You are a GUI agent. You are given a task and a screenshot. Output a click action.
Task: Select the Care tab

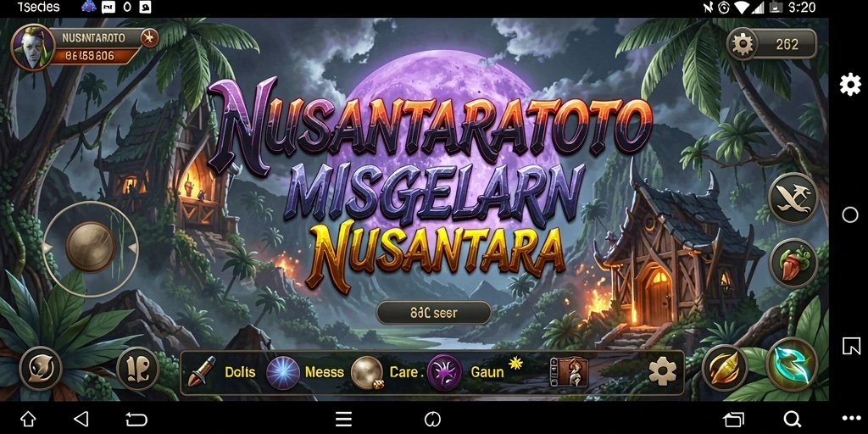pos(403,372)
